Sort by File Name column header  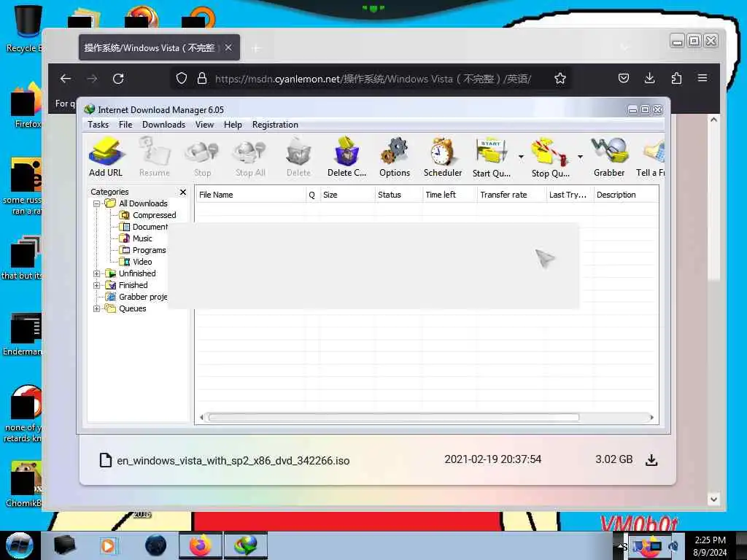[251, 195]
